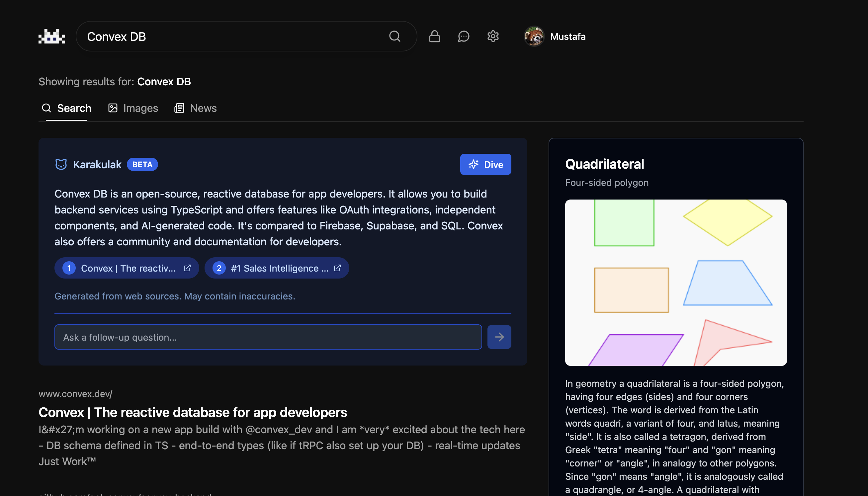The image size is (868, 496).
Task: Click the red panda profile avatar
Action: pyautogui.click(x=534, y=37)
